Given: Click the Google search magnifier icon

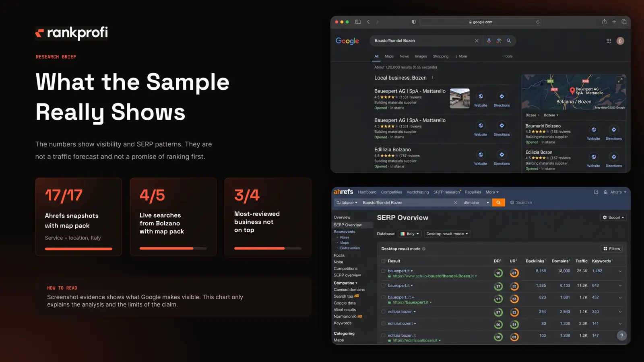Looking at the screenshot, I should [x=509, y=41].
